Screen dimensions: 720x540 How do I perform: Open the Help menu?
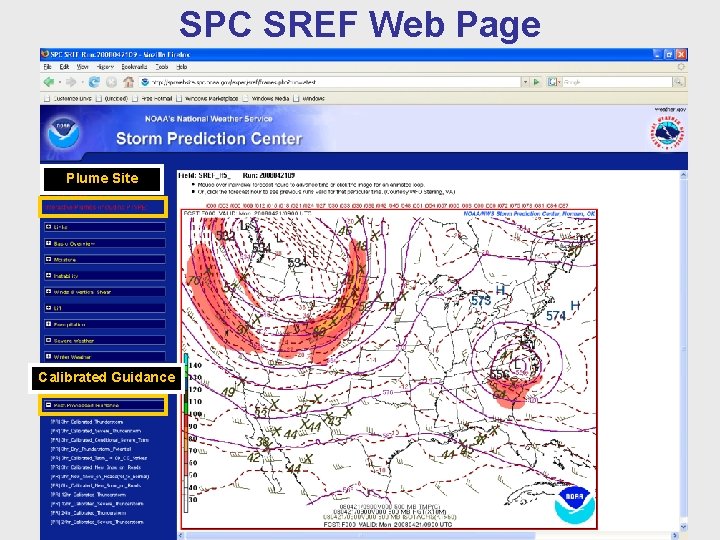pos(182,67)
